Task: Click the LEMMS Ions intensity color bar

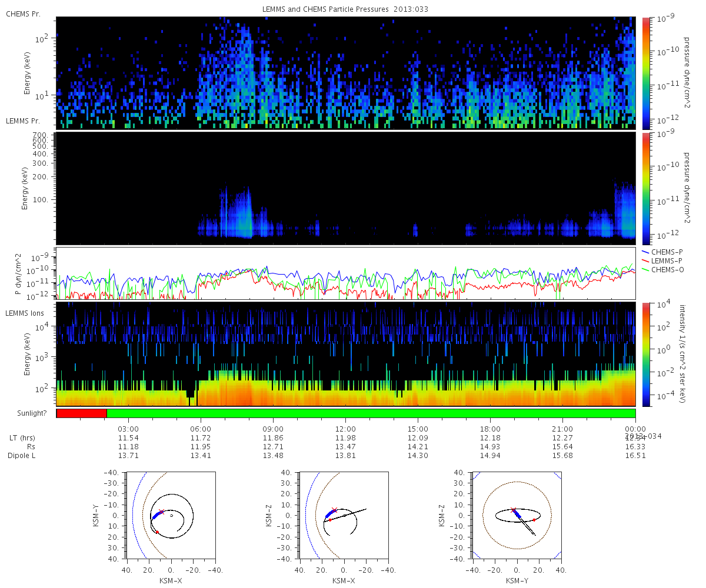Action: coord(645,354)
